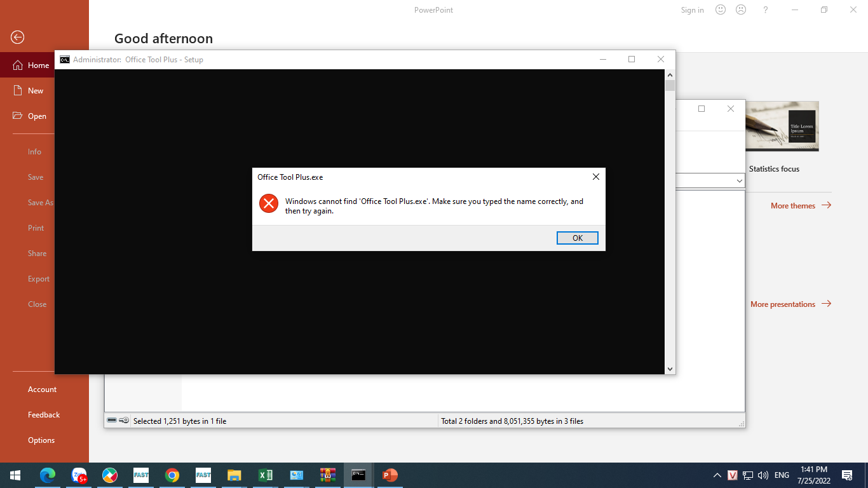This screenshot has height=488, width=868.
Task: Open the first FAST app on taskbar
Action: tap(141, 475)
